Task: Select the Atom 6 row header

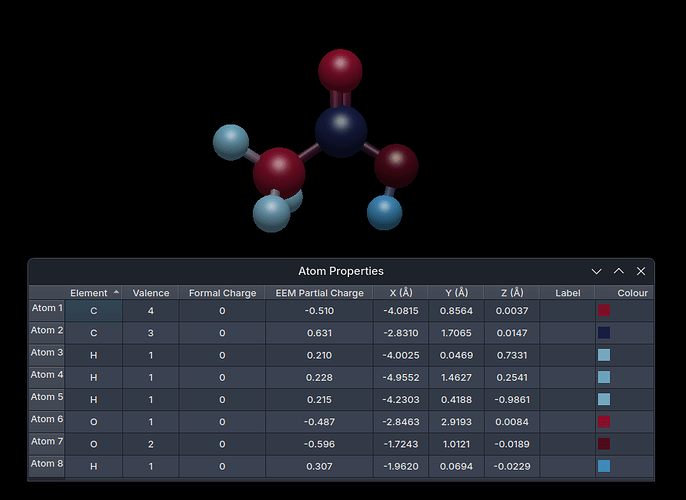Action: click(46, 420)
